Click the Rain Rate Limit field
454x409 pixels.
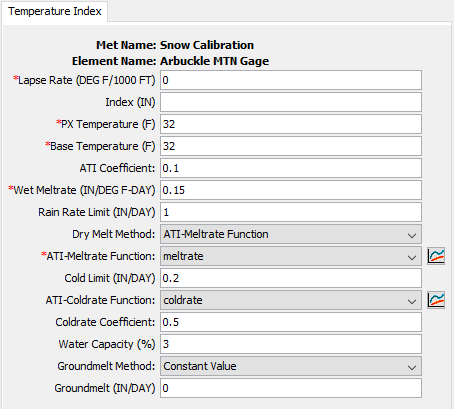click(291, 212)
